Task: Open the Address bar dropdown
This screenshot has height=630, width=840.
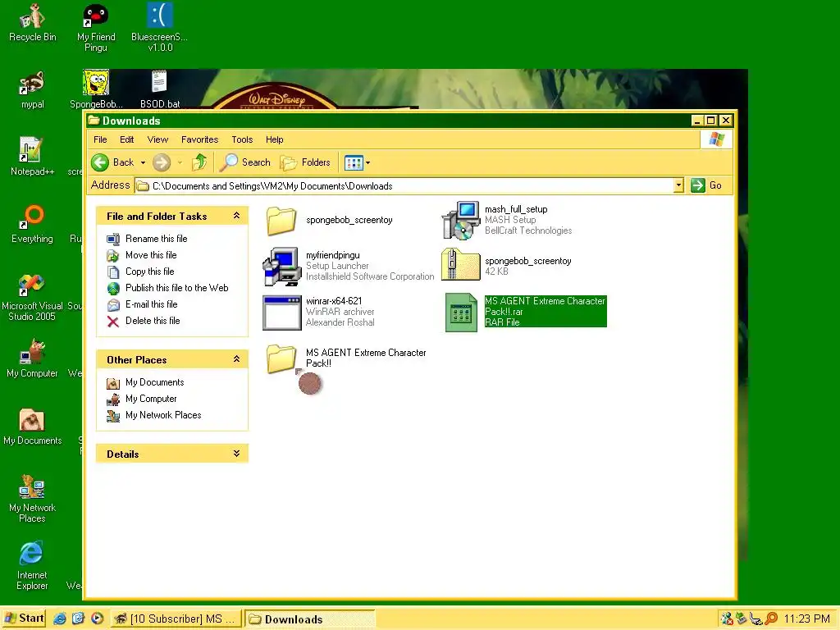Action: click(x=678, y=185)
